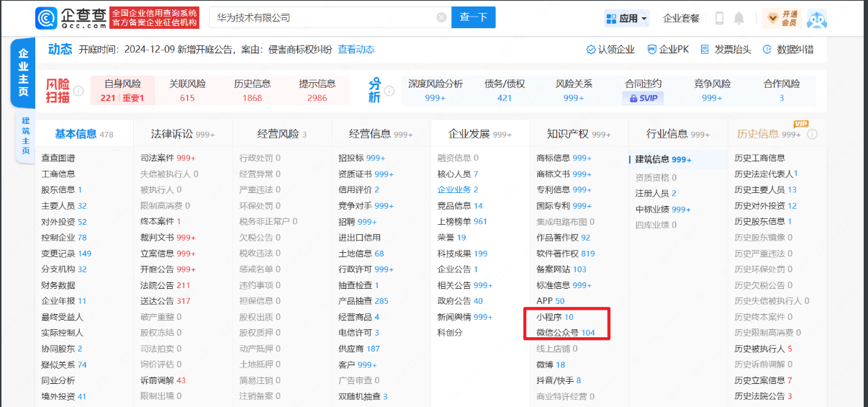
Task: Open the 企业业务 2 link
Action: [x=458, y=189]
